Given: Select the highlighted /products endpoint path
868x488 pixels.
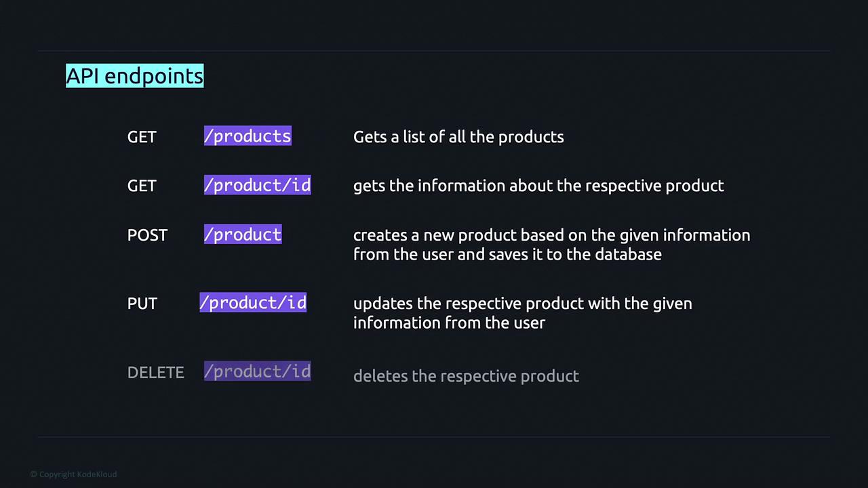Looking at the screenshot, I should [248, 136].
